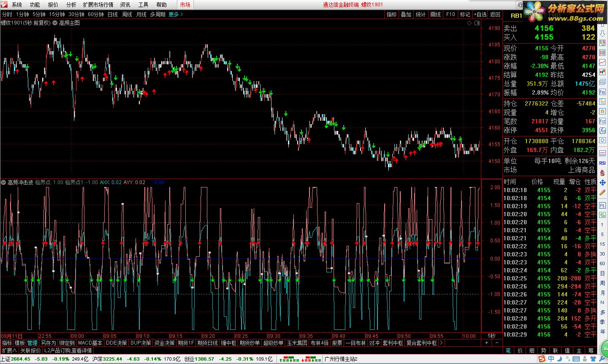The width and height of the screenshot is (608, 364).
Task: Open the 5秒 period selector at timeline end
Action: tap(491, 336)
